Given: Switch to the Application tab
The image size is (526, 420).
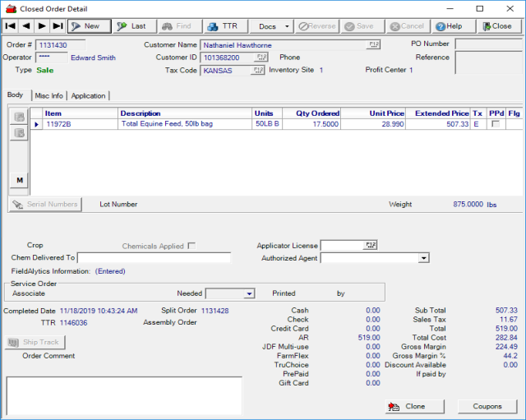Looking at the screenshot, I should pyautogui.click(x=88, y=96).
